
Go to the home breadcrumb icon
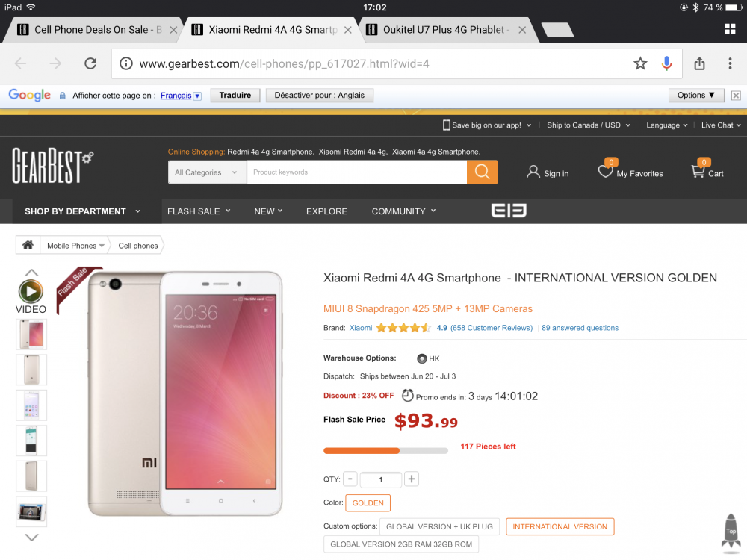[x=28, y=245]
